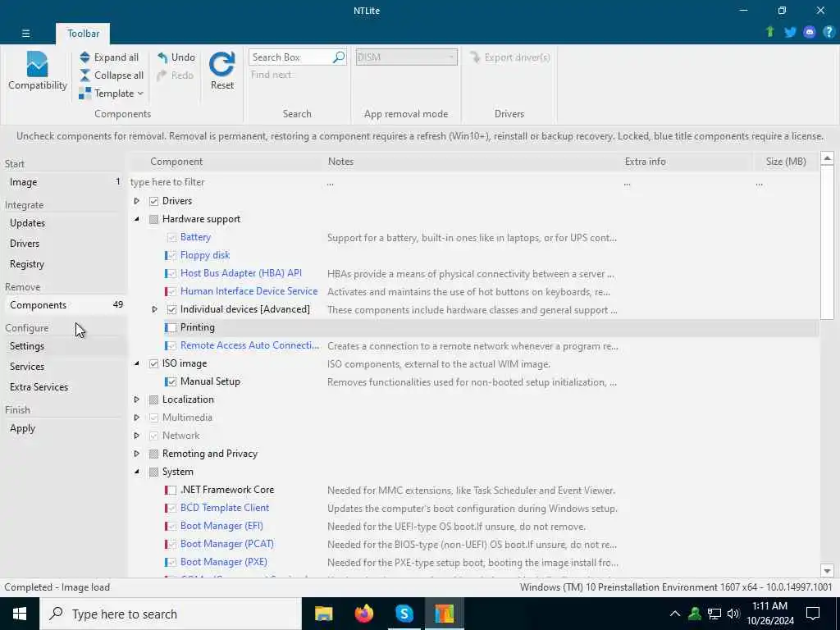Viewport: 840px width, 630px height.
Task: Open the Services page
Action: [64, 367]
